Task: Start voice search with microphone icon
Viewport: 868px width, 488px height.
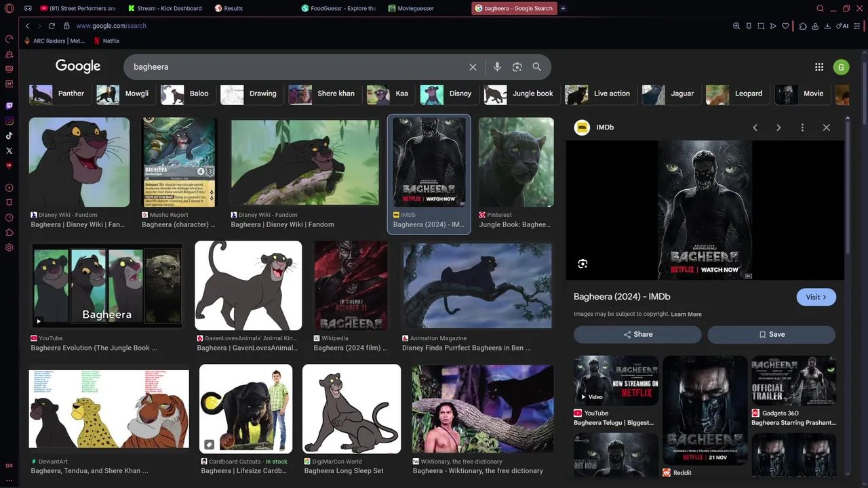Action: [x=497, y=67]
